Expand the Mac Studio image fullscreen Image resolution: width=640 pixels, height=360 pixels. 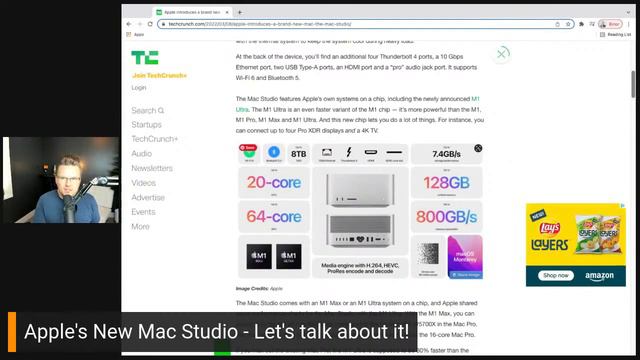click(x=478, y=149)
